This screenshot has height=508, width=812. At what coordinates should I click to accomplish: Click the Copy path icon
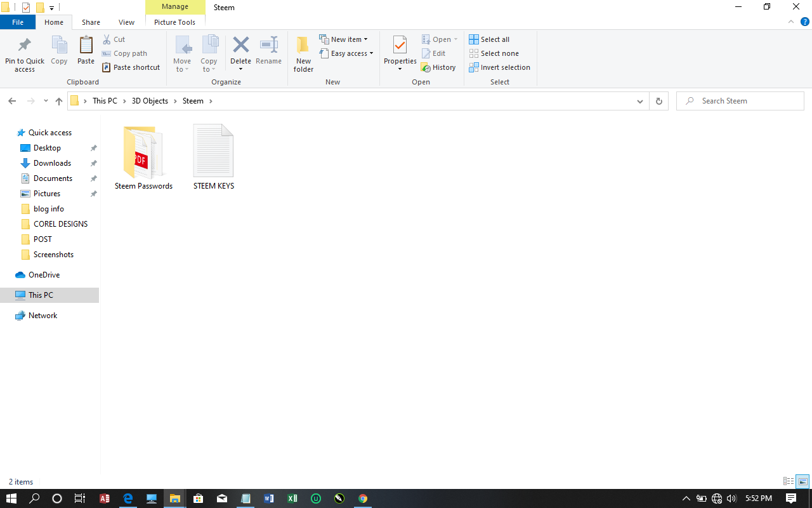[124, 53]
